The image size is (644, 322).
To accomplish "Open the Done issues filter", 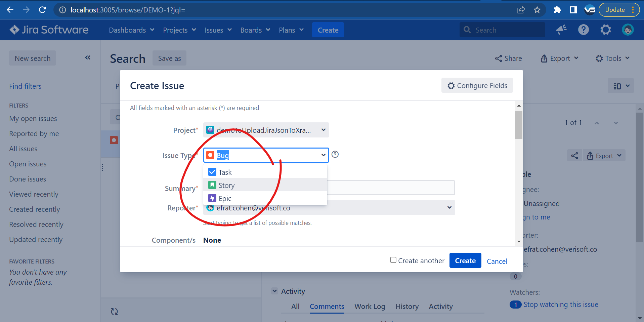I will [28, 179].
